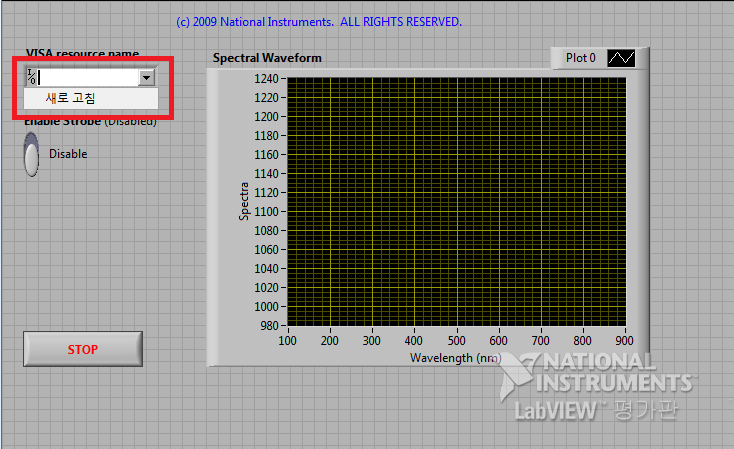This screenshot has width=734, height=449.
Task: Click the 900 end value on Wavelength axis
Action: pos(626,340)
